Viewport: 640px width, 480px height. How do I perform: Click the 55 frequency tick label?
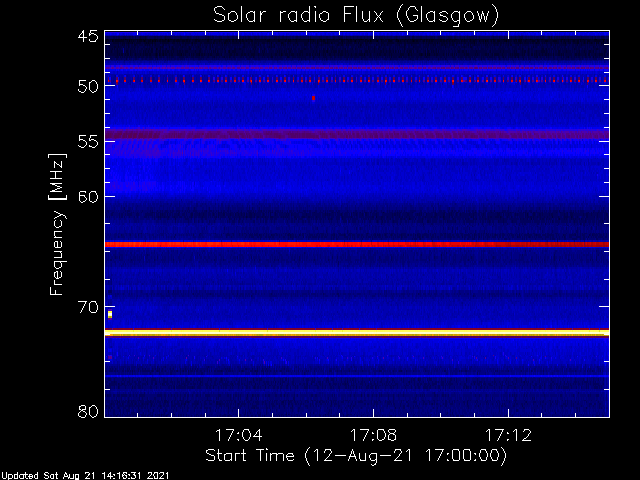pos(88,142)
